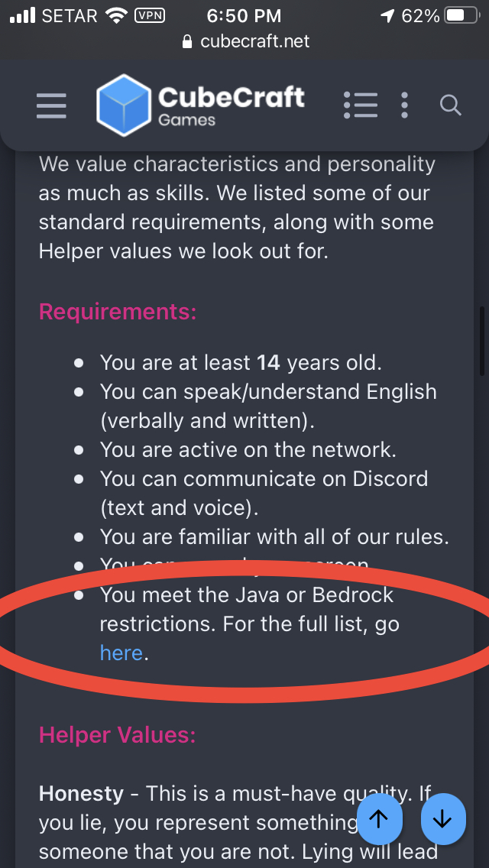This screenshot has height=868, width=489.
Task: Open the list view menu icon
Action: coord(361,105)
